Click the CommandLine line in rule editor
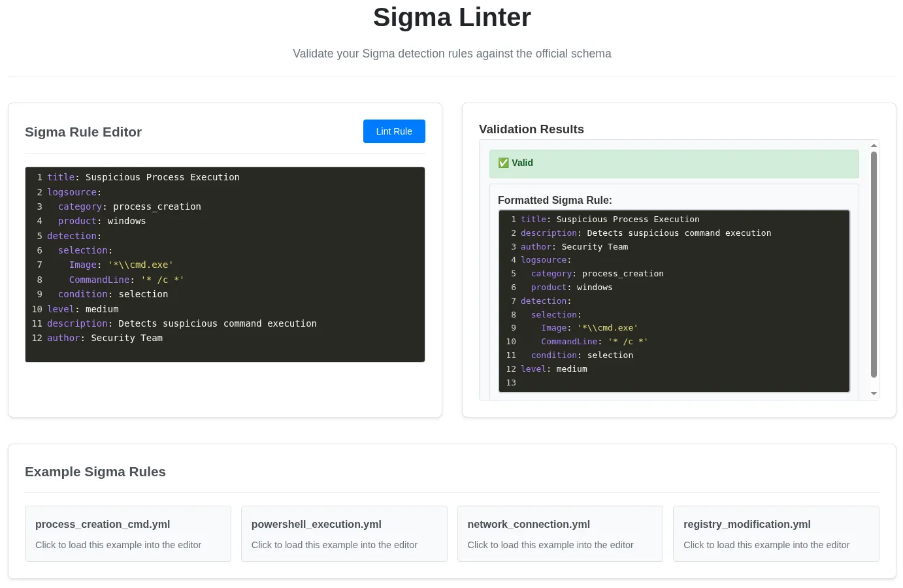Screen dimensions: 903x588 [x=126, y=280]
